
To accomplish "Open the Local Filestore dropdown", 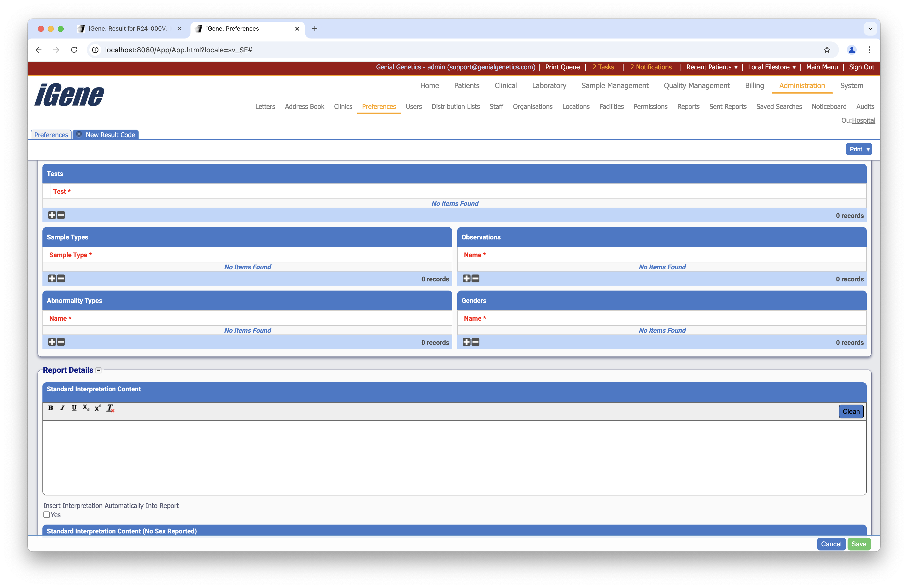I will pyautogui.click(x=772, y=67).
